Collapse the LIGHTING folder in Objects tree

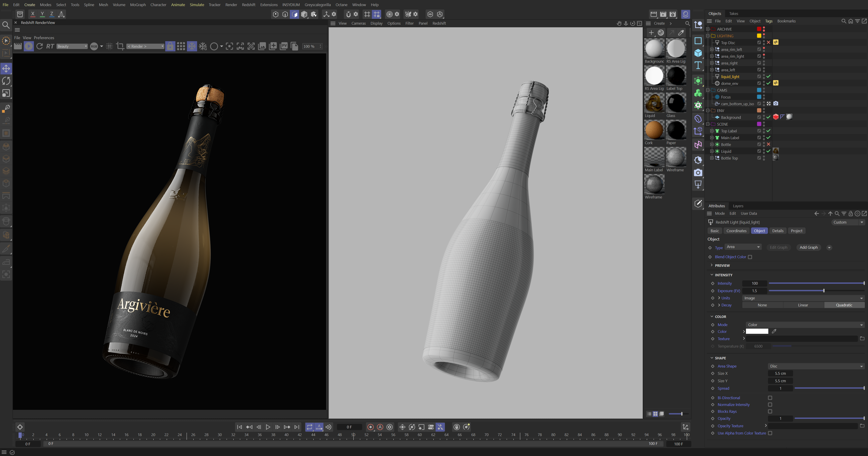pyautogui.click(x=708, y=36)
